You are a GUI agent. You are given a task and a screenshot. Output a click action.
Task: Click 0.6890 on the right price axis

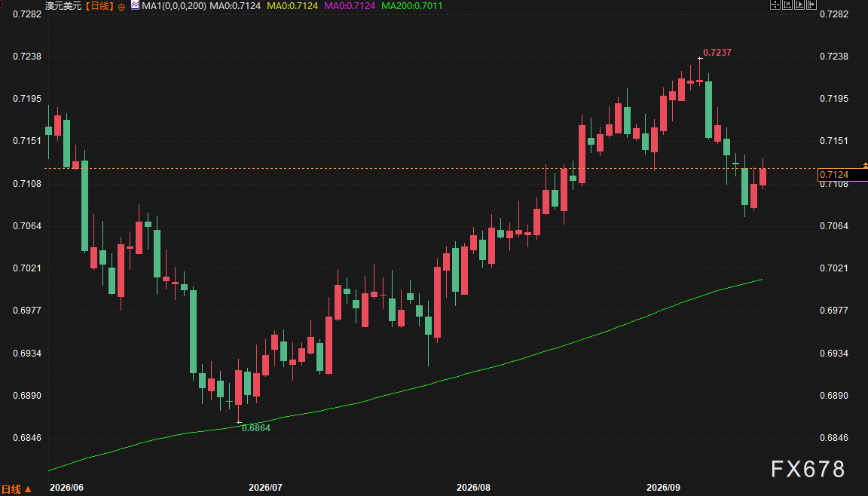(834, 396)
